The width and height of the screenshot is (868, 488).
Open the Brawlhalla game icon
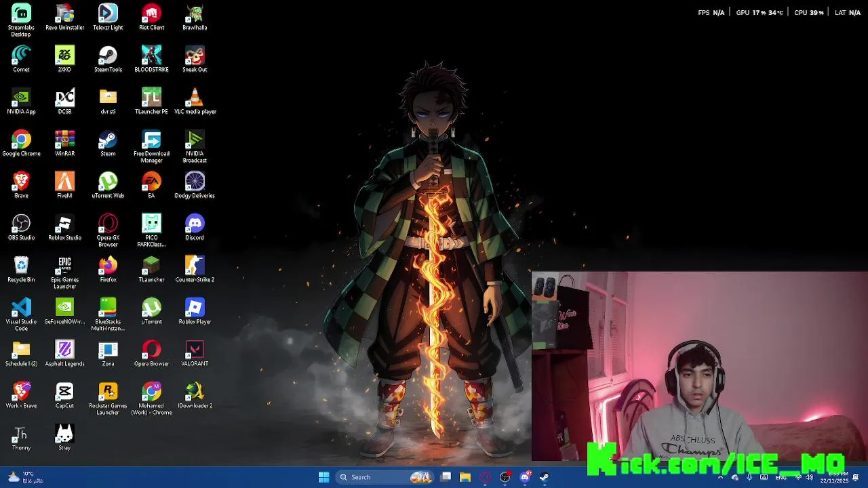(x=195, y=18)
